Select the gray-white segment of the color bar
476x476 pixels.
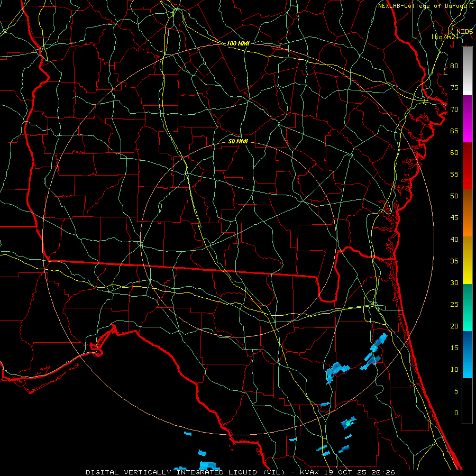(x=467, y=71)
